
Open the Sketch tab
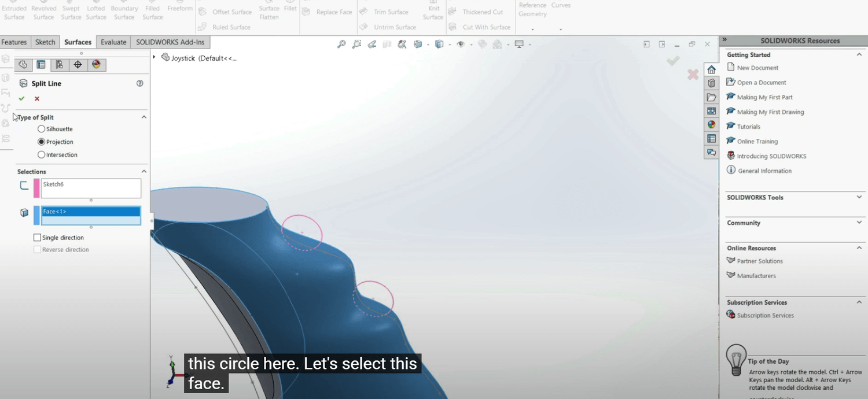45,42
